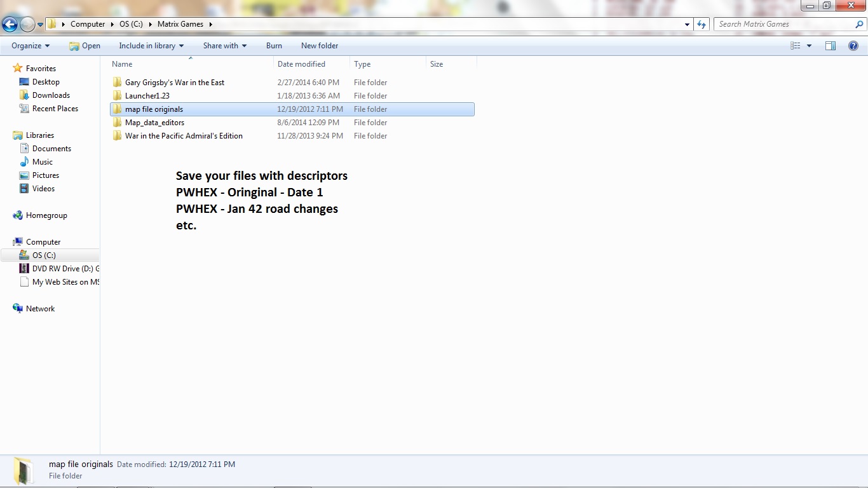
Task: Sort by the Type column header
Action: tap(388, 64)
